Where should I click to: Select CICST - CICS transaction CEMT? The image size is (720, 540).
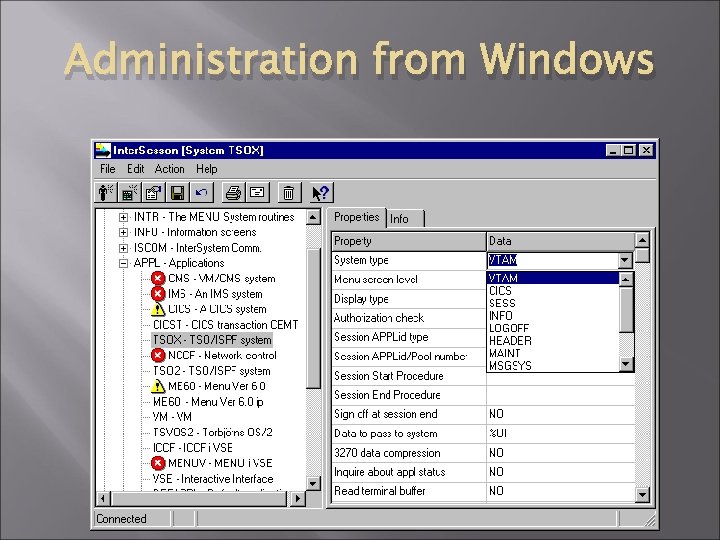(x=225, y=325)
